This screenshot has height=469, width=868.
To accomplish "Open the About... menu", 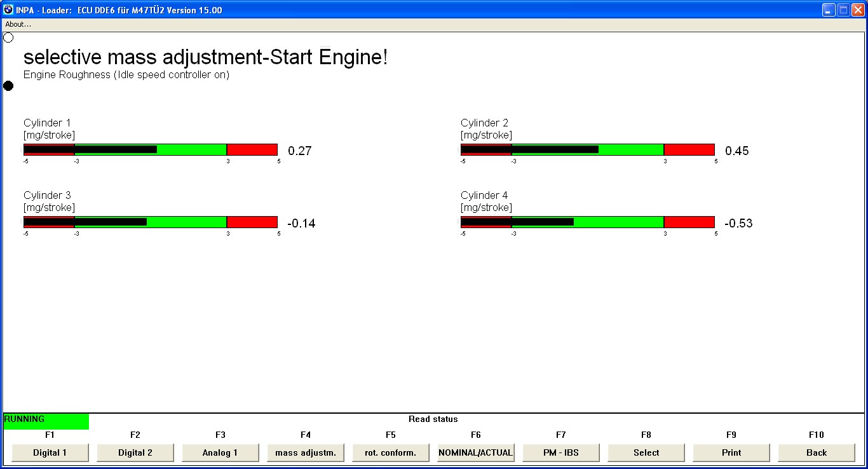I will point(18,24).
